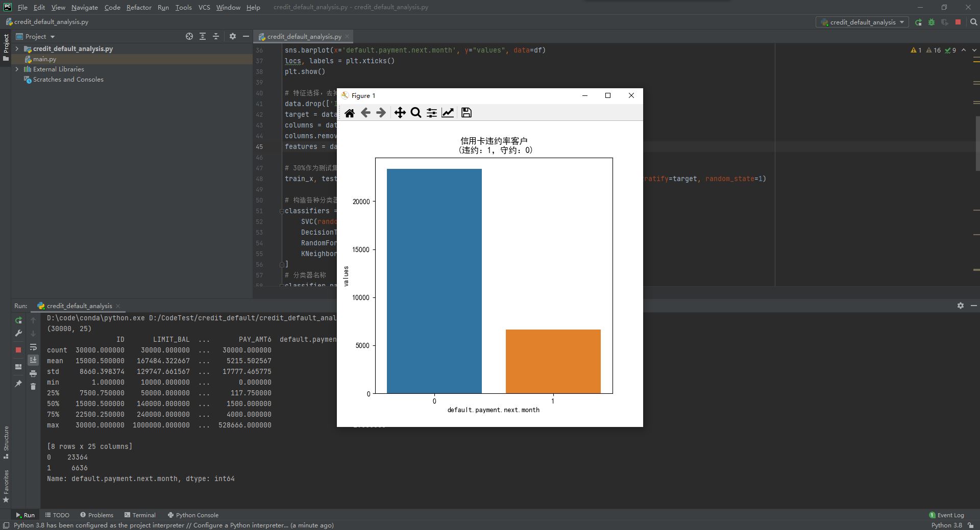Pin the Run tab with the pin icon
Screen dimensions: 980x530
click(18, 384)
